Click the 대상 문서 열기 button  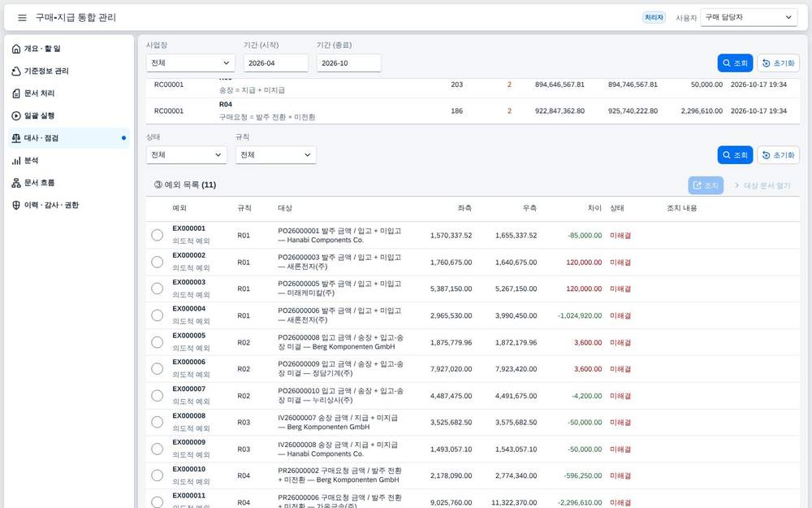click(762, 185)
